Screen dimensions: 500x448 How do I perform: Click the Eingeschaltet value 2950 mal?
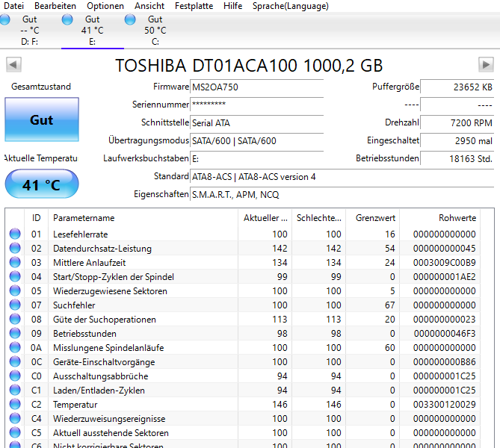tap(457, 140)
